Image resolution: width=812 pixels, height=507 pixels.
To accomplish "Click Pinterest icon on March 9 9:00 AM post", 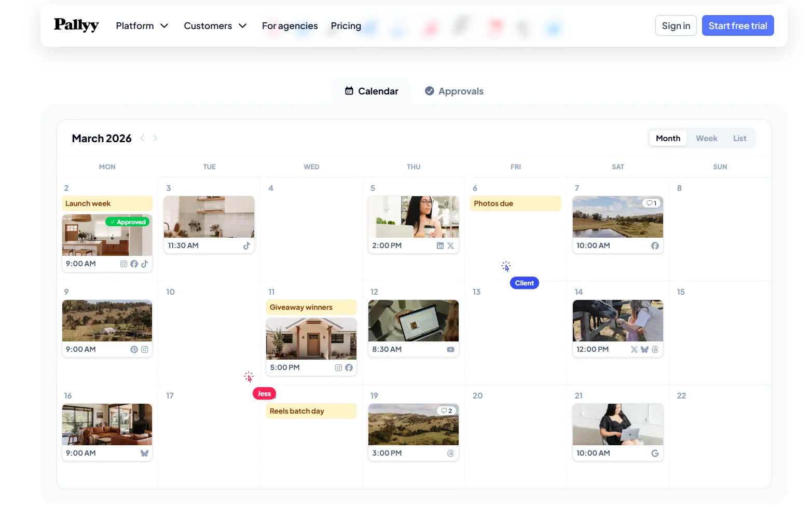I will (134, 349).
